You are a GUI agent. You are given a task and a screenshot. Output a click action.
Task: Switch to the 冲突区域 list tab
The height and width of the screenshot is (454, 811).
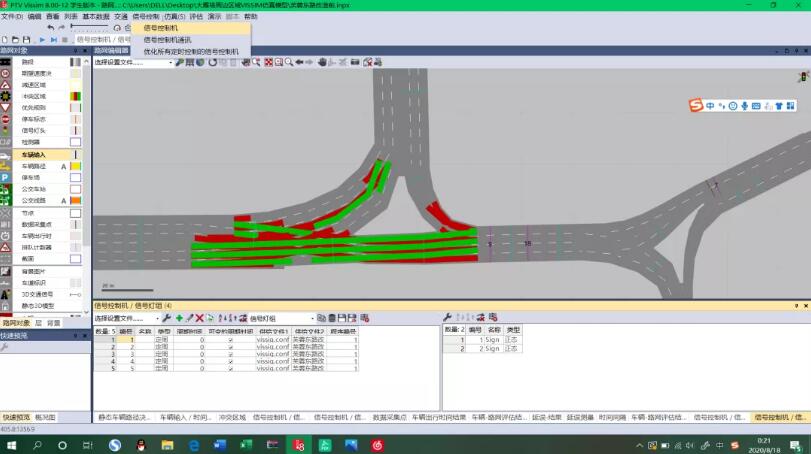pyautogui.click(x=232, y=417)
